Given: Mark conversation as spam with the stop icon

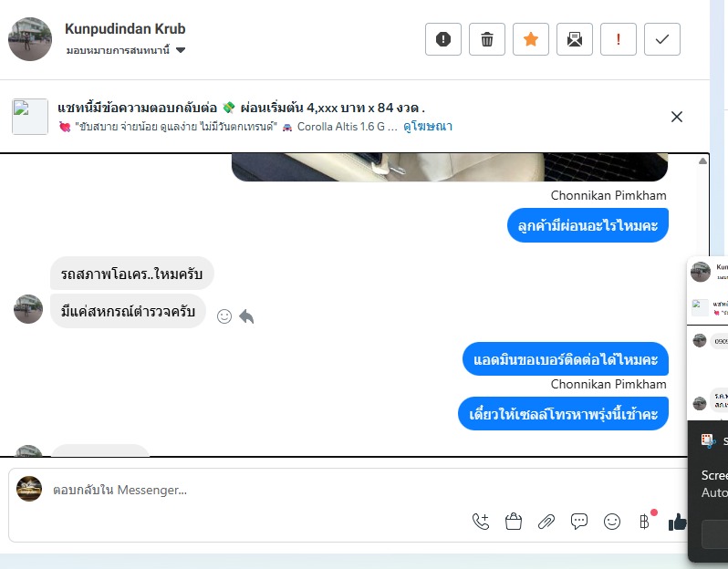Looking at the screenshot, I should pyautogui.click(x=443, y=39).
